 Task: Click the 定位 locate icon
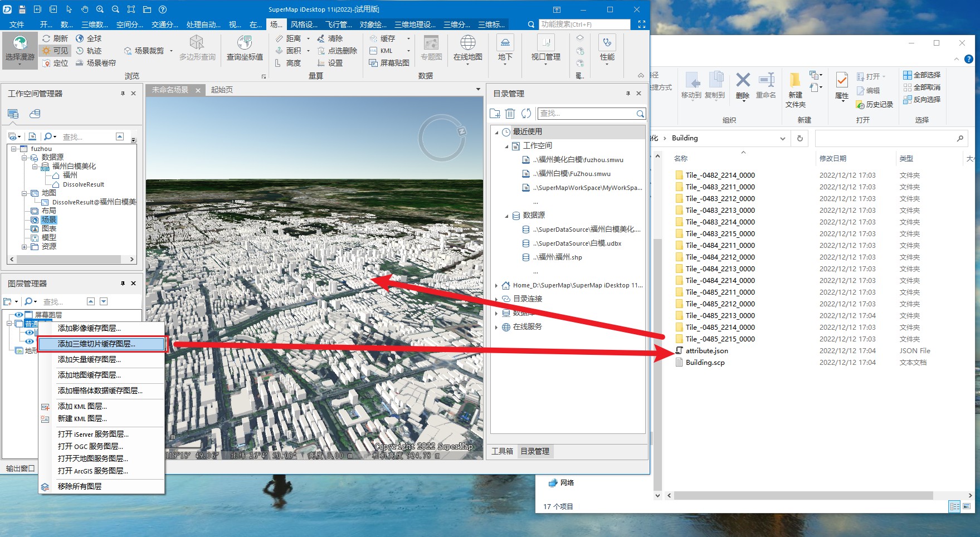tap(47, 63)
